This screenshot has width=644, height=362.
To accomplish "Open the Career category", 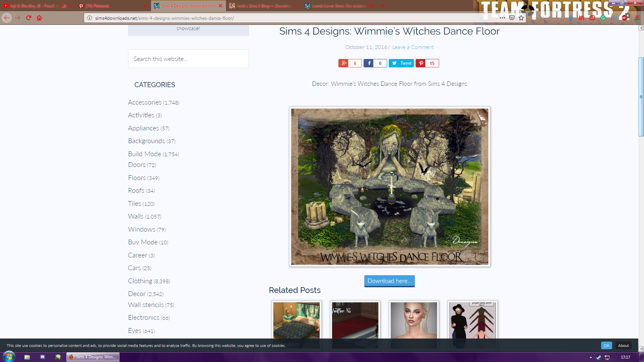I will click(138, 255).
